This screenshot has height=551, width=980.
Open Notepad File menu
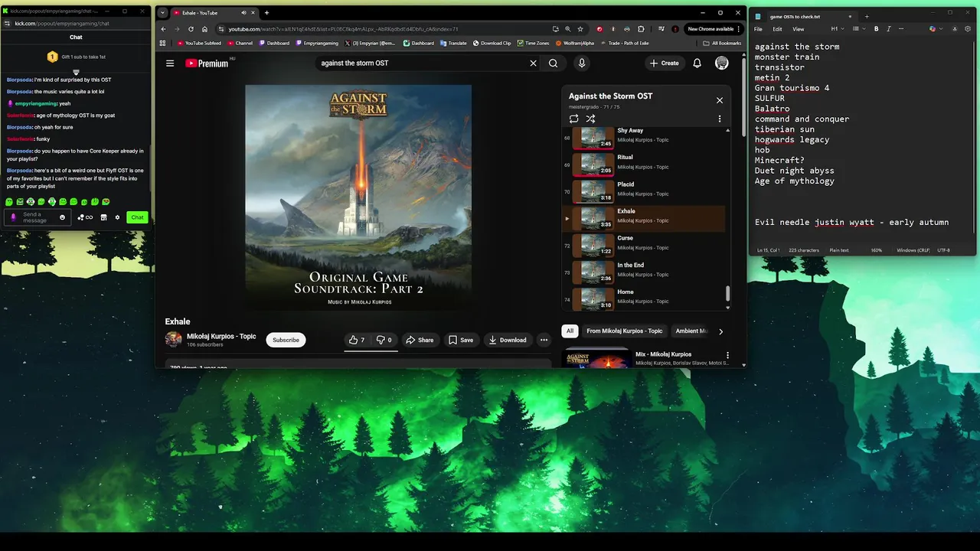(x=758, y=29)
